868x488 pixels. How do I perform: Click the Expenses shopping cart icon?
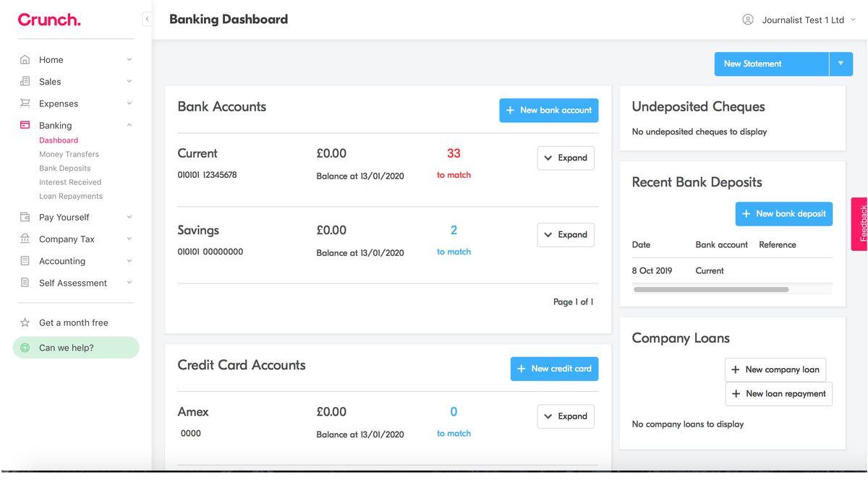(25, 103)
